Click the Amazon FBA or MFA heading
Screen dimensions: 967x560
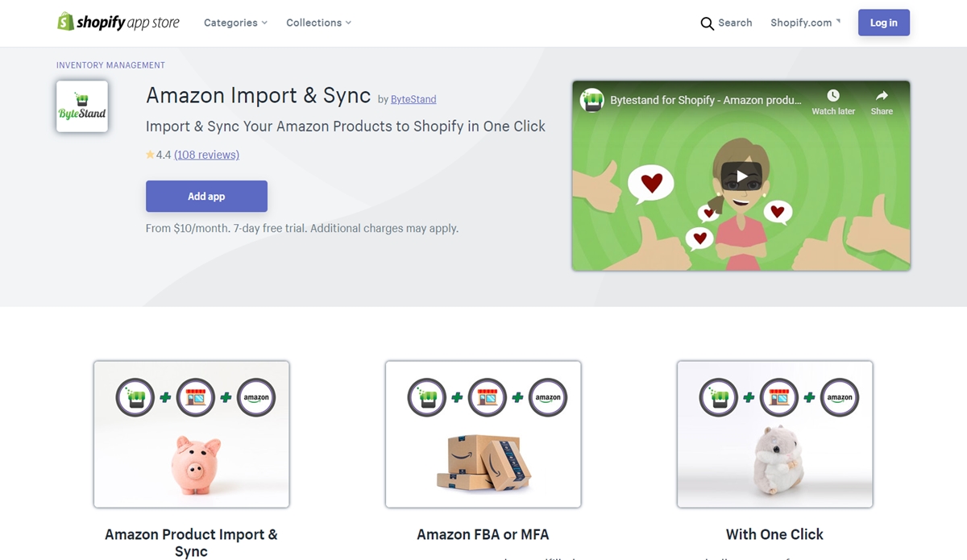(483, 534)
